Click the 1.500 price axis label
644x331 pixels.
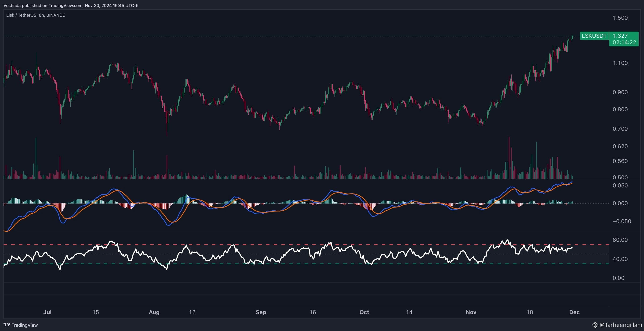coord(620,18)
